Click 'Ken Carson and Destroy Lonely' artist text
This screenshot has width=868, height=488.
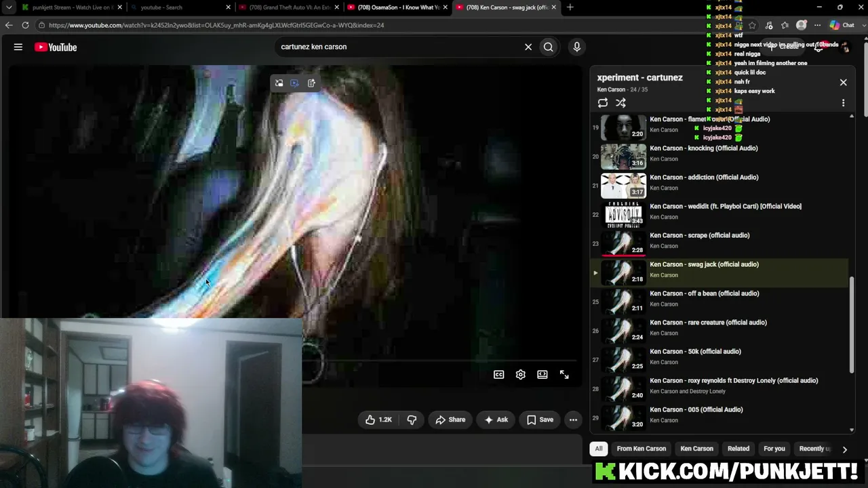click(x=688, y=391)
